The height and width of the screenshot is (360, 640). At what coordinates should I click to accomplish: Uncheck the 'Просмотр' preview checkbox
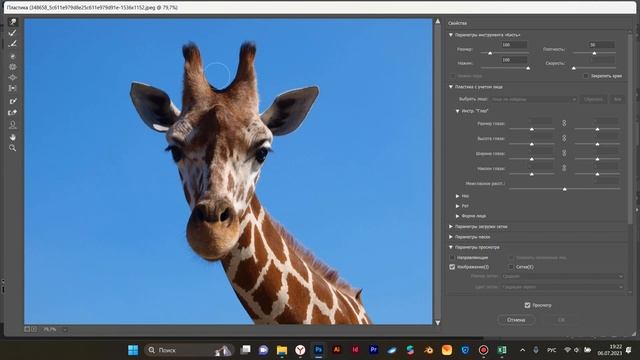[x=527, y=305]
